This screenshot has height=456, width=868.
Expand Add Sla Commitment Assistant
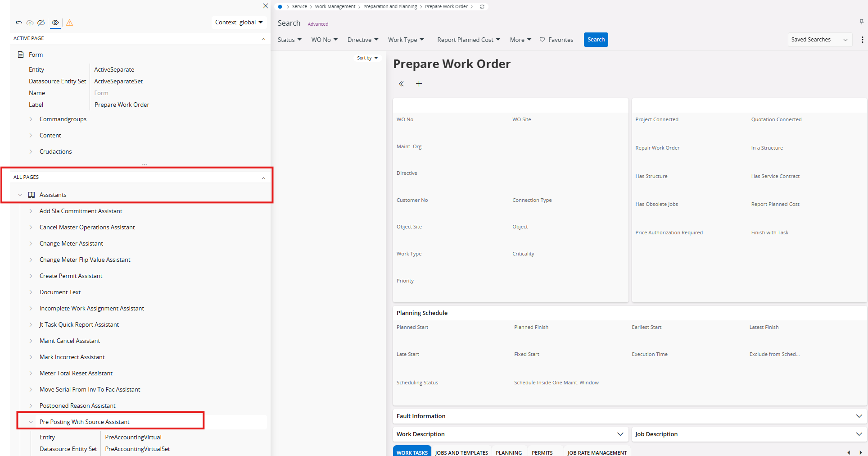[31, 211]
